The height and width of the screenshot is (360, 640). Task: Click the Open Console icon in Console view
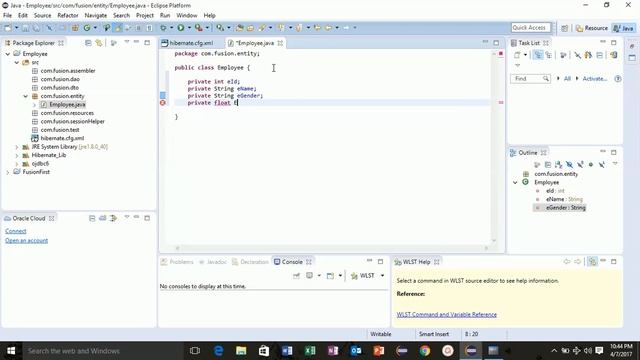click(x=330, y=276)
